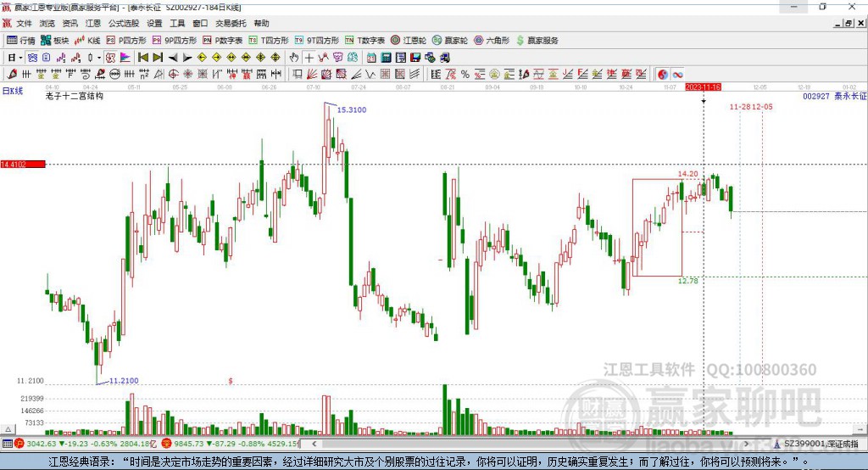
Task: Click the horizontal scrollbar left arrow
Action: coord(314,444)
